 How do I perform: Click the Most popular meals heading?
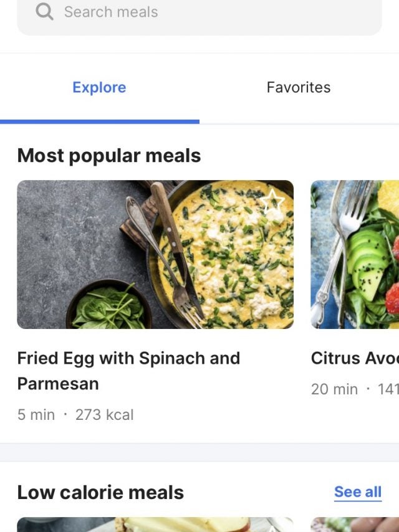tap(109, 155)
